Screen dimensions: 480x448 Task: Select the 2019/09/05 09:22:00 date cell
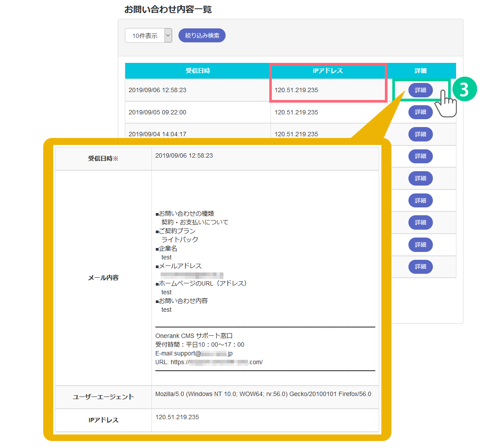pyautogui.click(x=157, y=112)
